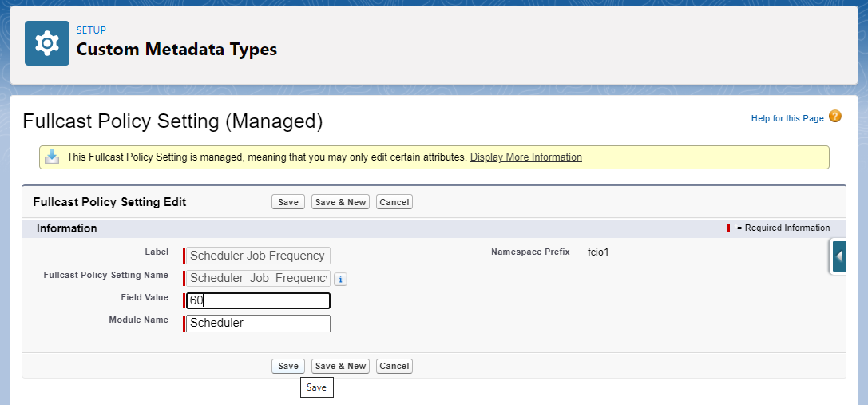Open the Help for this Page question icon
The image size is (868, 405).
click(834, 117)
